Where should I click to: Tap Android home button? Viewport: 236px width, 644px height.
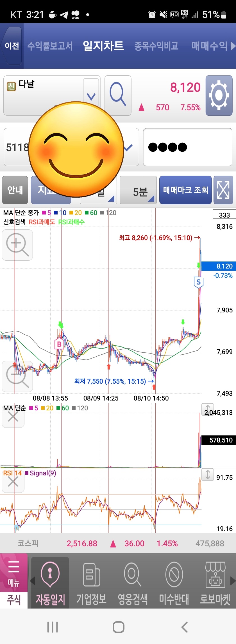click(118, 627)
